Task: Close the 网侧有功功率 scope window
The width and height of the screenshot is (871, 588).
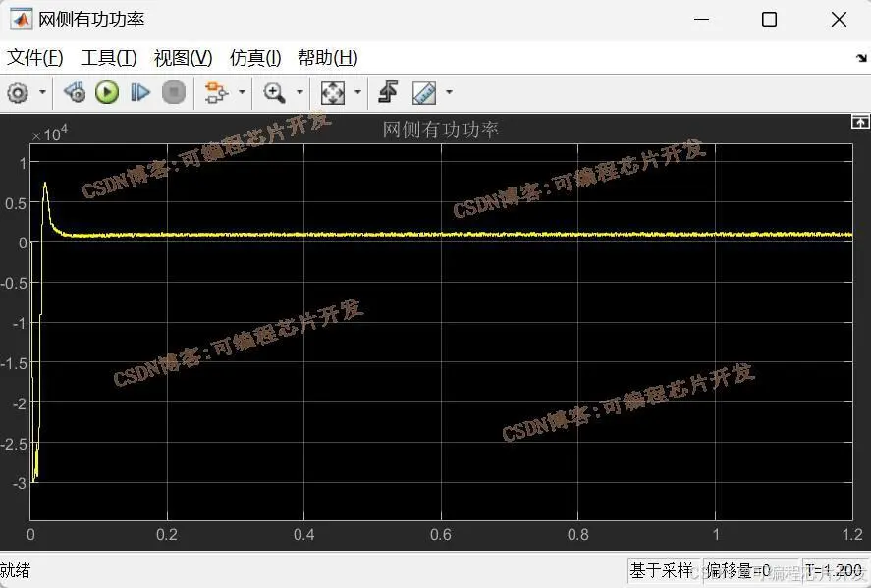Action: tap(839, 20)
